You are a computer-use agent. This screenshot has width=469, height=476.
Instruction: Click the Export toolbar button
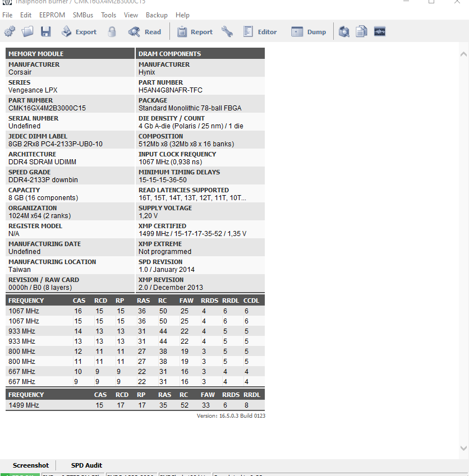(x=79, y=31)
